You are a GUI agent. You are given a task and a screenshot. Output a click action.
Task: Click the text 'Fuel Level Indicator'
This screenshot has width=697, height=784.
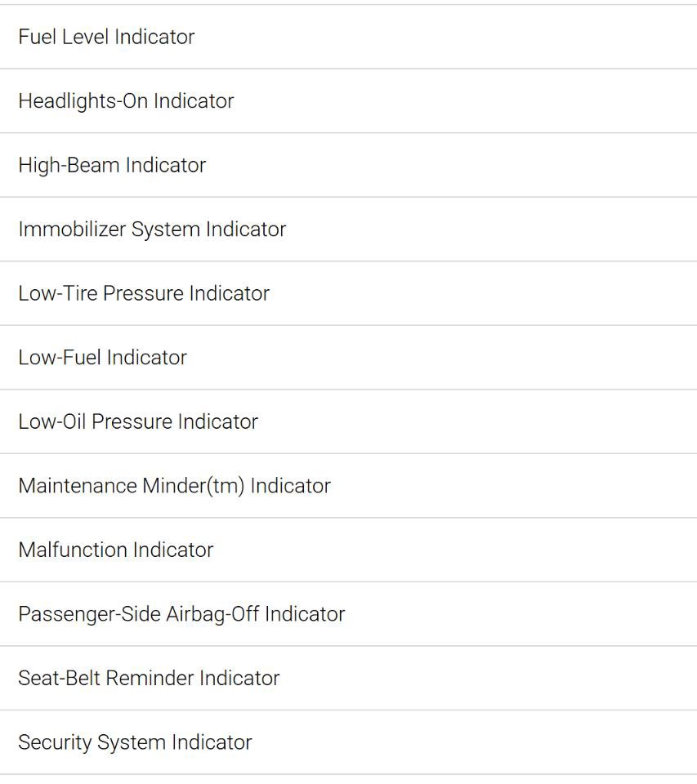click(x=106, y=37)
